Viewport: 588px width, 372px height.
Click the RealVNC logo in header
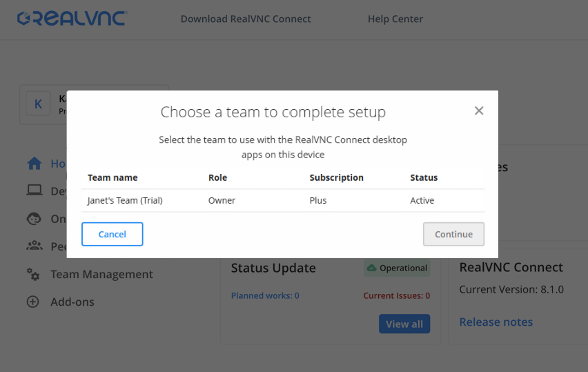click(x=72, y=19)
